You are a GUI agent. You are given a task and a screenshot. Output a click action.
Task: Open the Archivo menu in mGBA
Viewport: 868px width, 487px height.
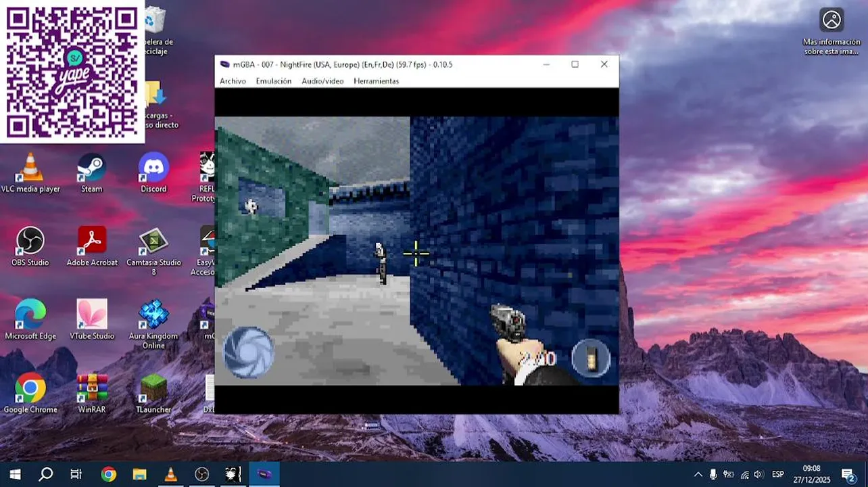(233, 80)
